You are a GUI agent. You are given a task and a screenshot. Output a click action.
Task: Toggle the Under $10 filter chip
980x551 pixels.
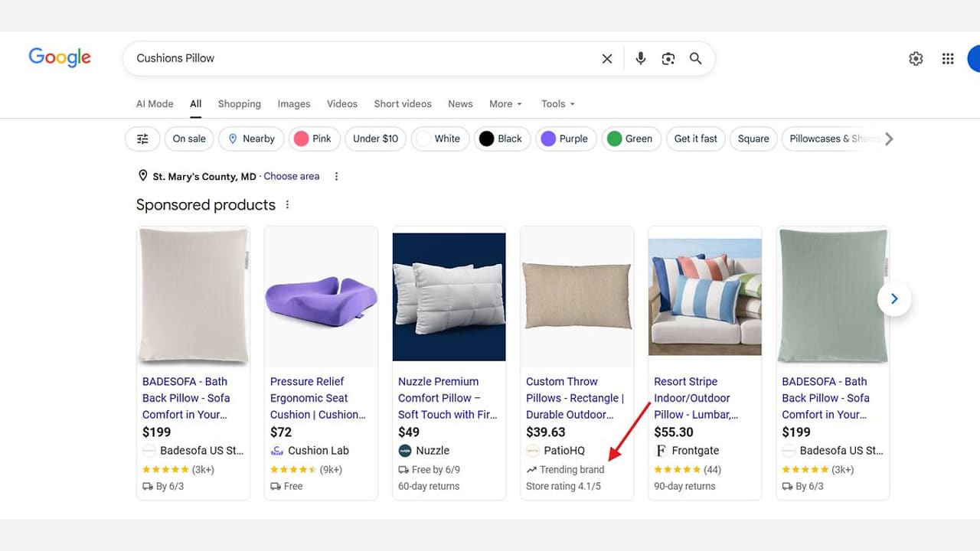click(375, 139)
